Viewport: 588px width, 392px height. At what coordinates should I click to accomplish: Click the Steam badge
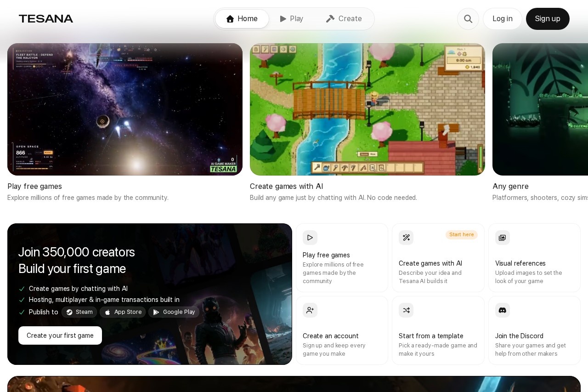79,312
